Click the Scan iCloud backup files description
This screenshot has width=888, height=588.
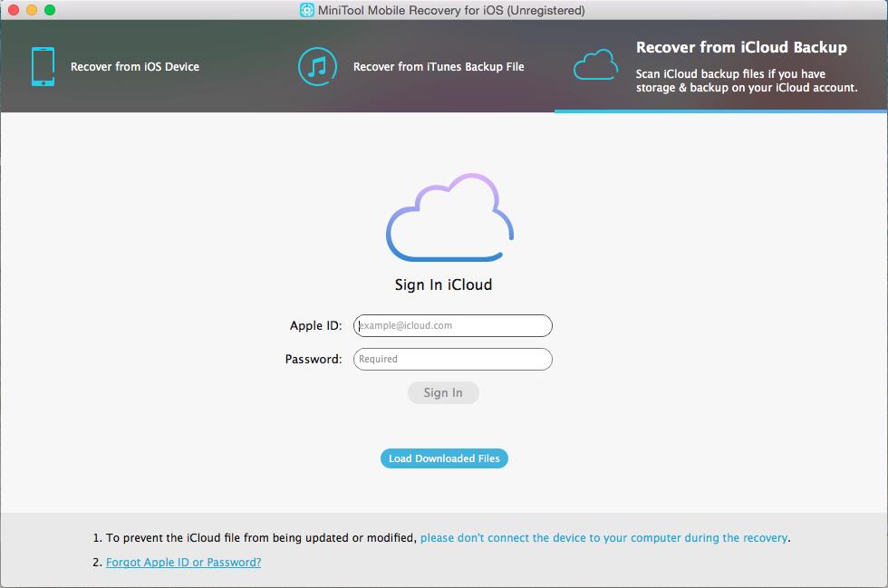[747, 81]
